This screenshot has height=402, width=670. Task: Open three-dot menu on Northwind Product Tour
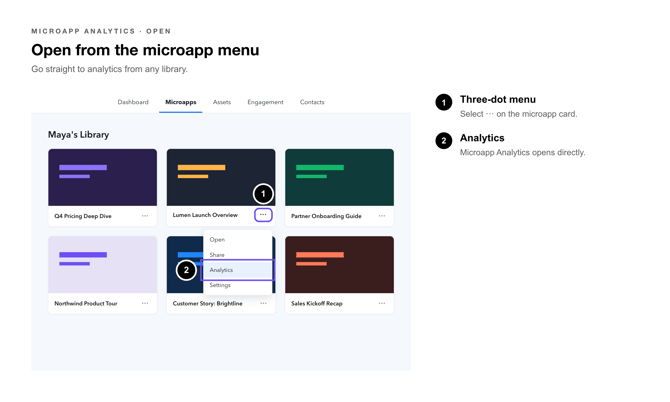point(145,303)
